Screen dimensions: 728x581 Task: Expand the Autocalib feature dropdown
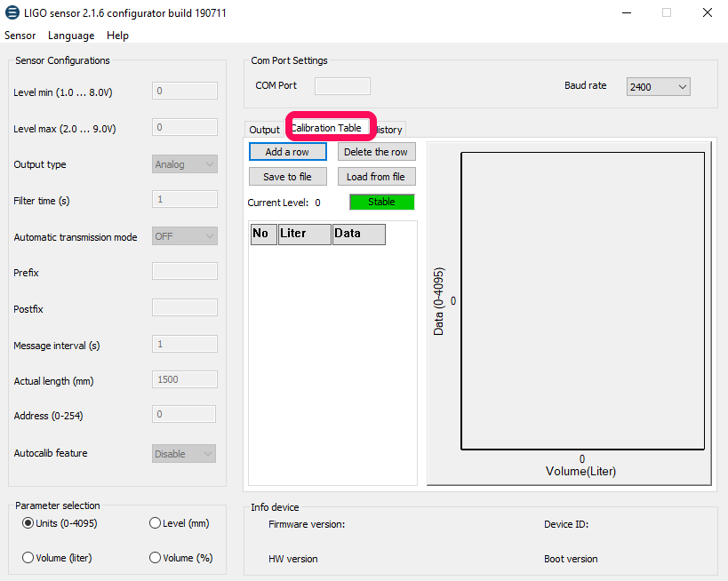pyautogui.click(x=185, y=454)
